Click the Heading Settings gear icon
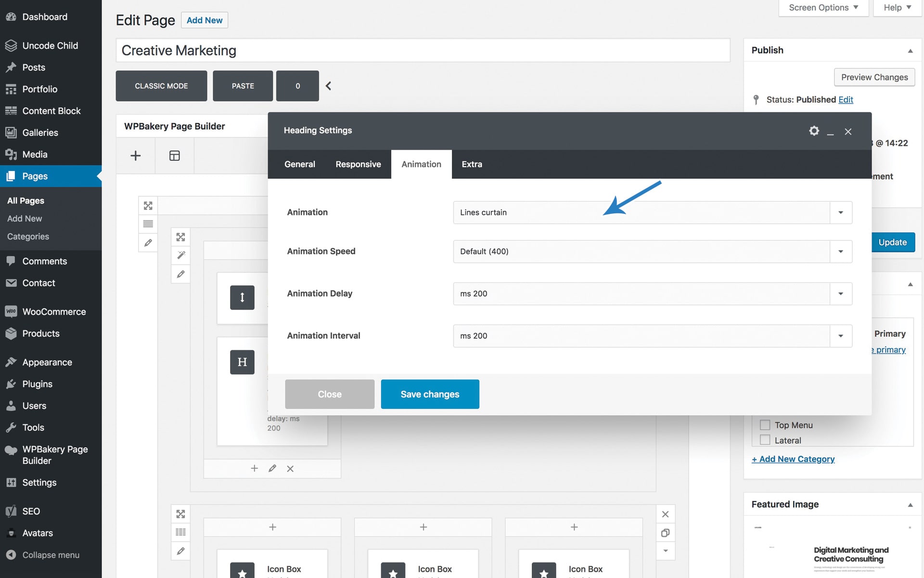 (x=814, y=131)
